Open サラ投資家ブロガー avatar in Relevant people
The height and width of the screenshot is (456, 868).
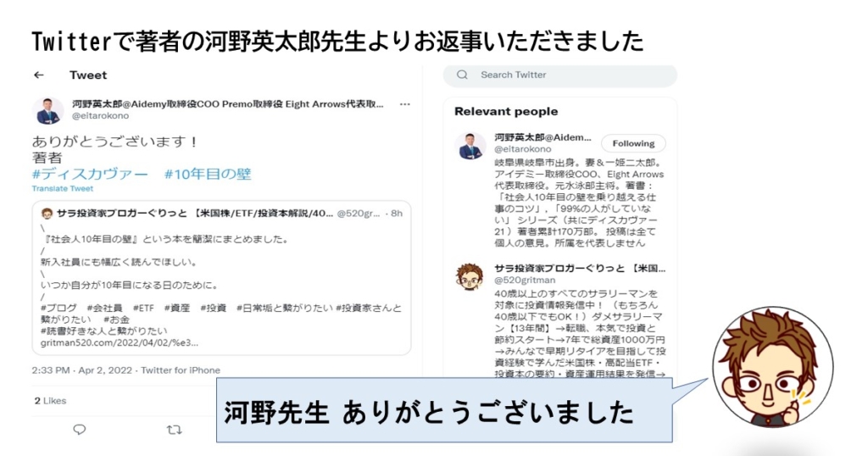pos(470,276)
